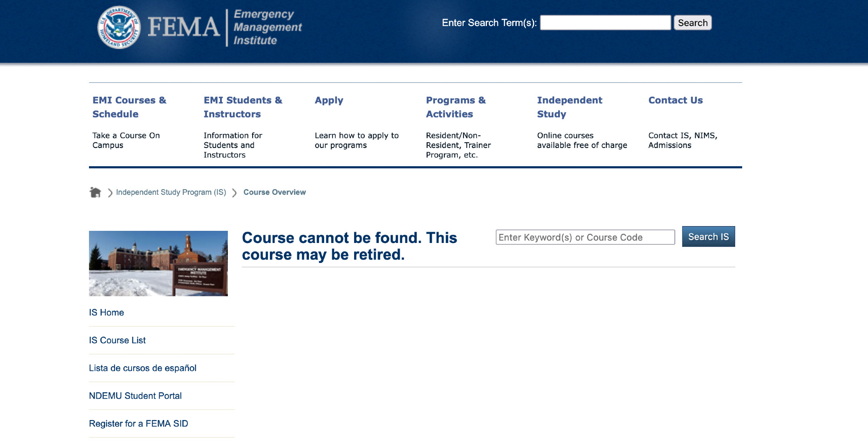The image size is (868, 443).
Task: Open the IS Home sidebar link
Action: point(106,312)
